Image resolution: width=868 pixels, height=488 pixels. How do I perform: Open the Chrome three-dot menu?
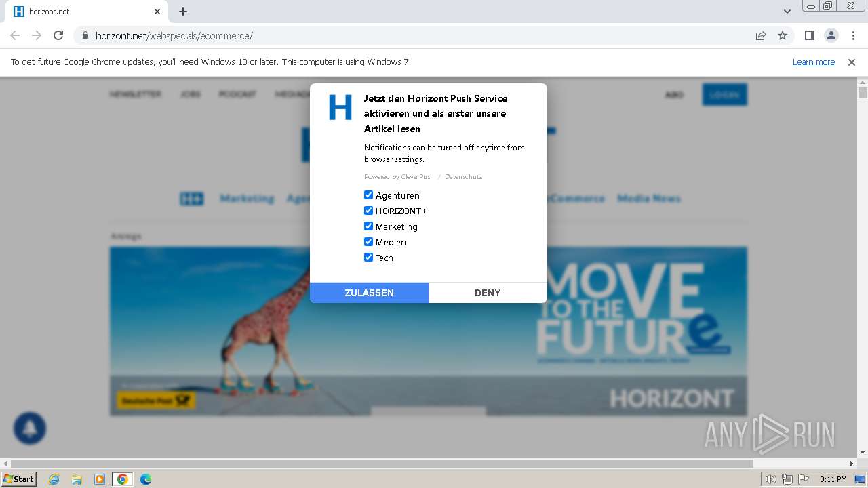click(x=853, y=35)
